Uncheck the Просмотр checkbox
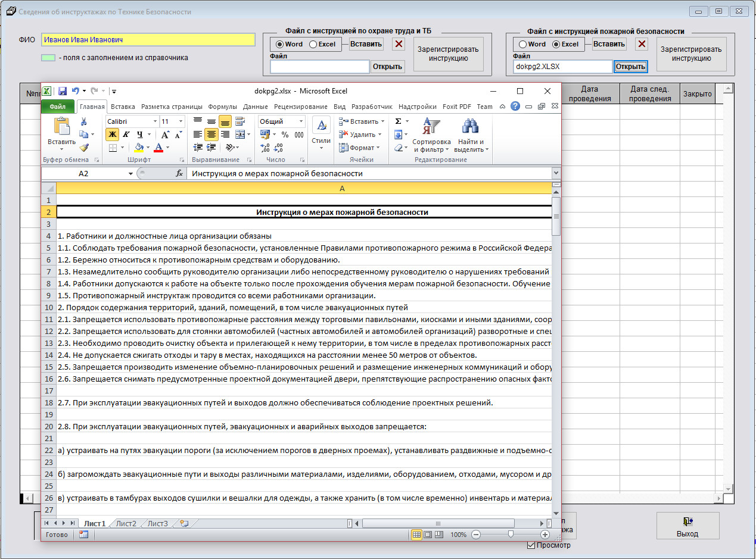756x559 pixels. tap(531, 545)
